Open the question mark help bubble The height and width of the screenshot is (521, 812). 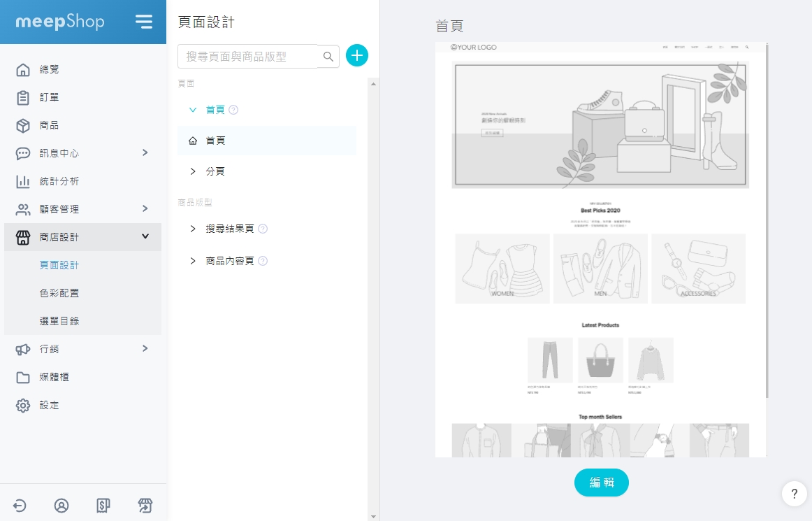(x=795, y=494)
